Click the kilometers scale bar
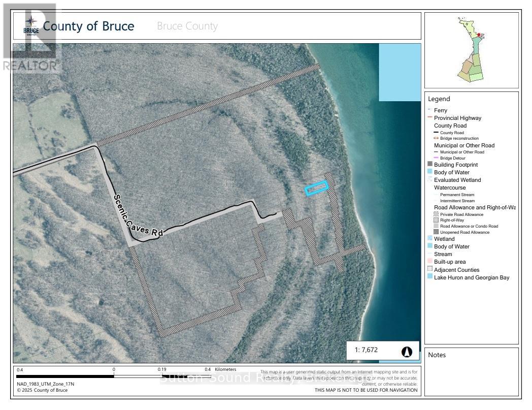 click(x=113, y=376)
